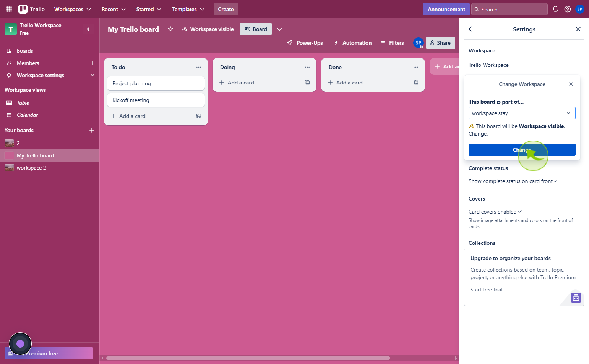
Task: Click the Announcement button
Action: pos(446,9)
